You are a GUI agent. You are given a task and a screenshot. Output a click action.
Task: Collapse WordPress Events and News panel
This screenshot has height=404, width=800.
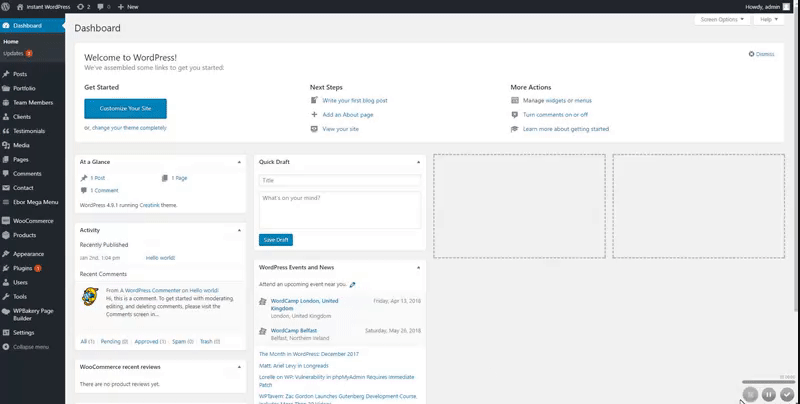(x=418, y=268)
